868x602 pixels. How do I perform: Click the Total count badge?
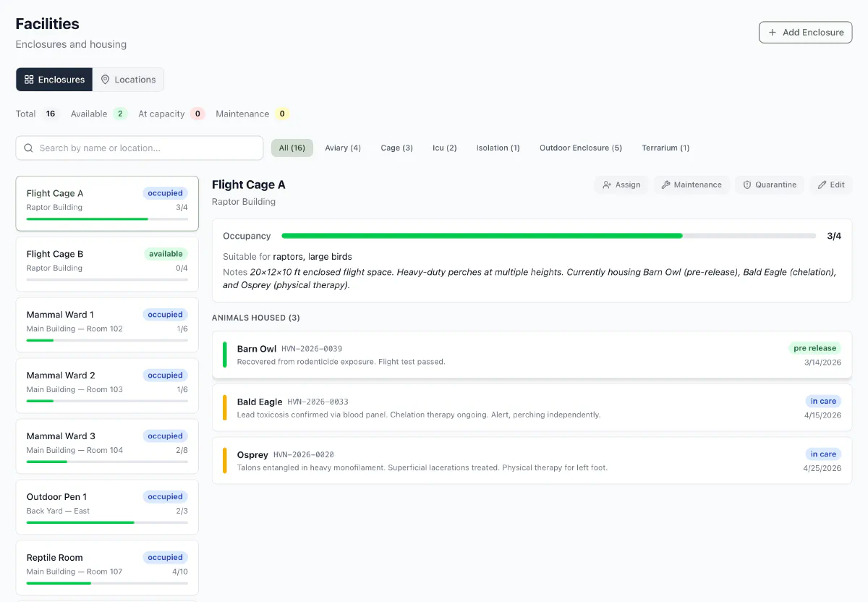[50, 114]
